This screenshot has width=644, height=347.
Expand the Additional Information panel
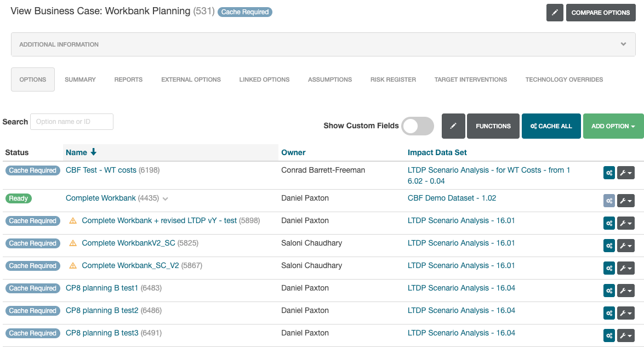click(x=623, y=44)
